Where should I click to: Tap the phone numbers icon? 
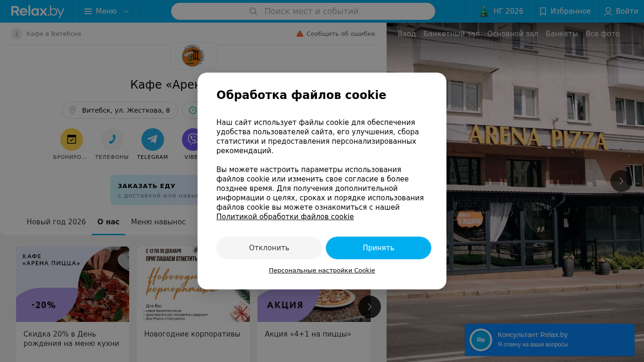click(112, 140)
